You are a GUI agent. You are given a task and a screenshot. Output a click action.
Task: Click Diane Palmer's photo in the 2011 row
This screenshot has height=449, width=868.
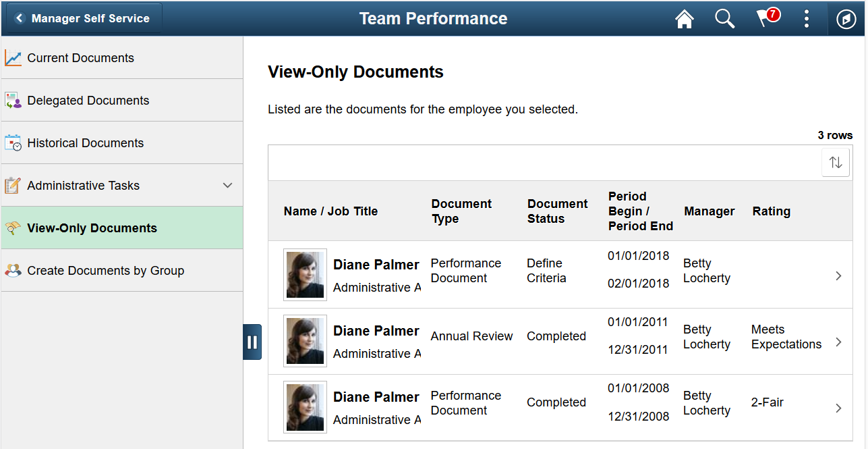pyautogui.click(x=305, y=341)
